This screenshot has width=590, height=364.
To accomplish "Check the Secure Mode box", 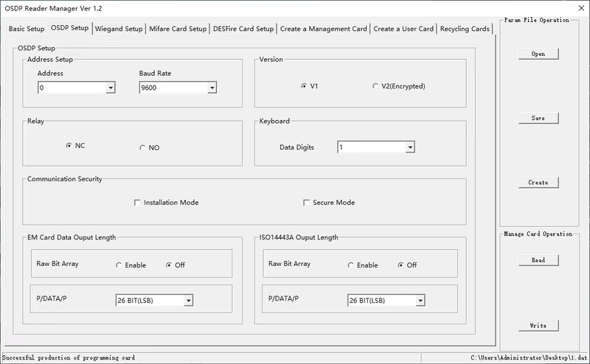I will click(306, 203).
